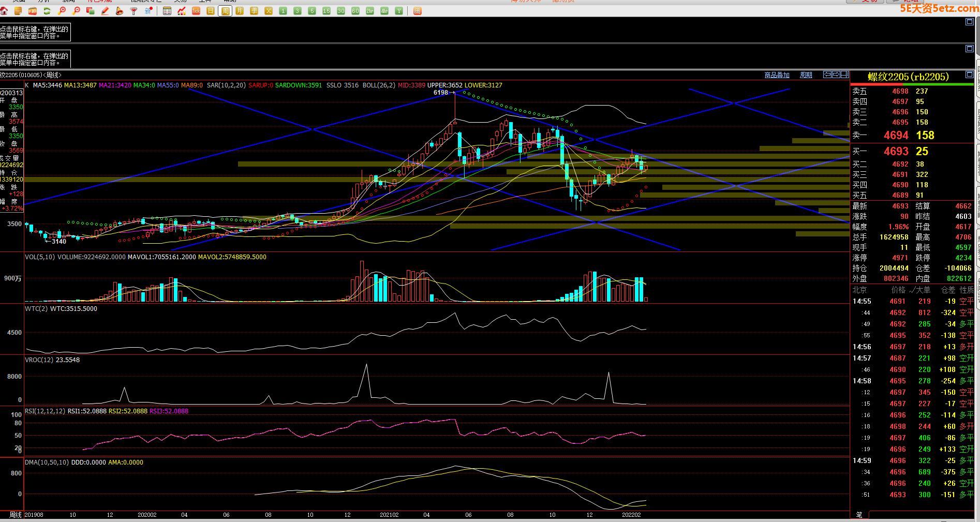Click the 商品叠加 overlay link

(x=777, y=75)
